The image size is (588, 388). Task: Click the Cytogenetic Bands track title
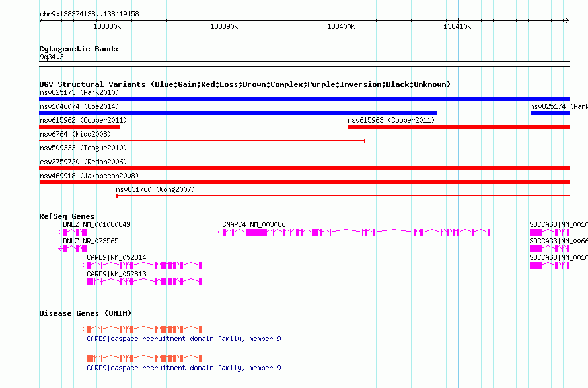coord(79,49)
